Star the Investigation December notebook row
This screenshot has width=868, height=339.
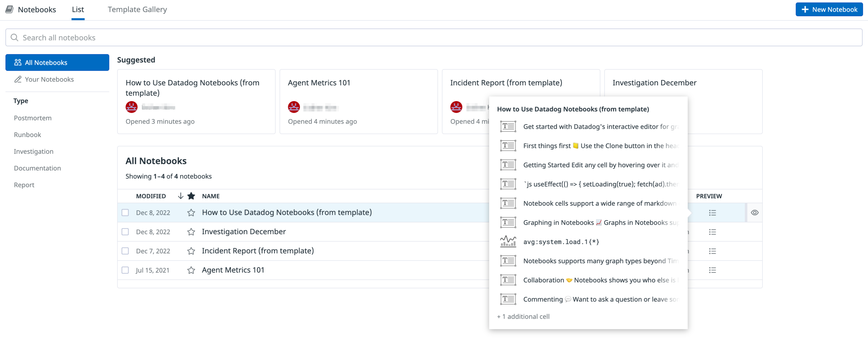click(191, 232)
